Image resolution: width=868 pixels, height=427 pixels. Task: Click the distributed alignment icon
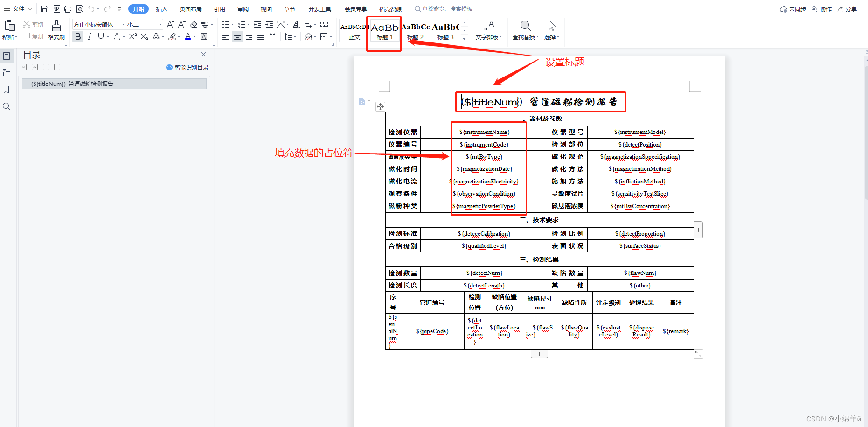[x=272, y=36]
